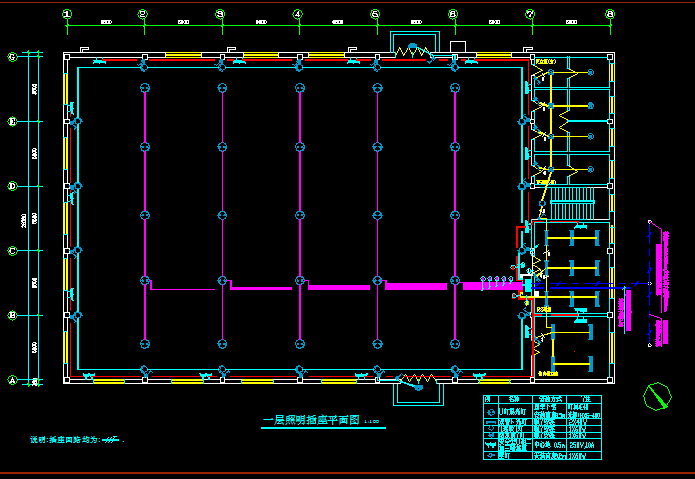The image size is (695, 479).
Task: Select grid axis bubble D
Action: (12, 186)
